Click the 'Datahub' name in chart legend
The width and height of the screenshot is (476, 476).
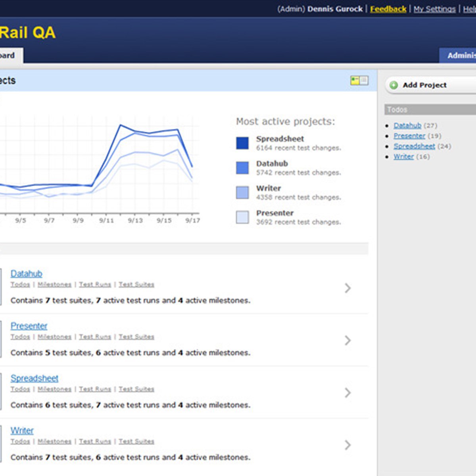272,163
